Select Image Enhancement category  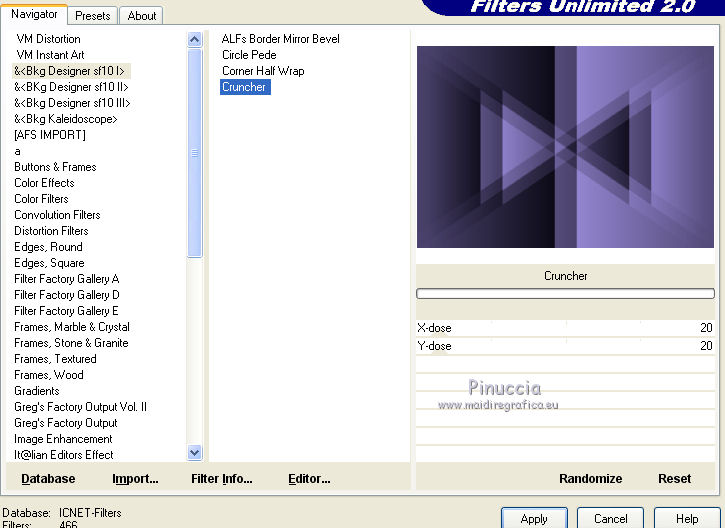[63, 439]
